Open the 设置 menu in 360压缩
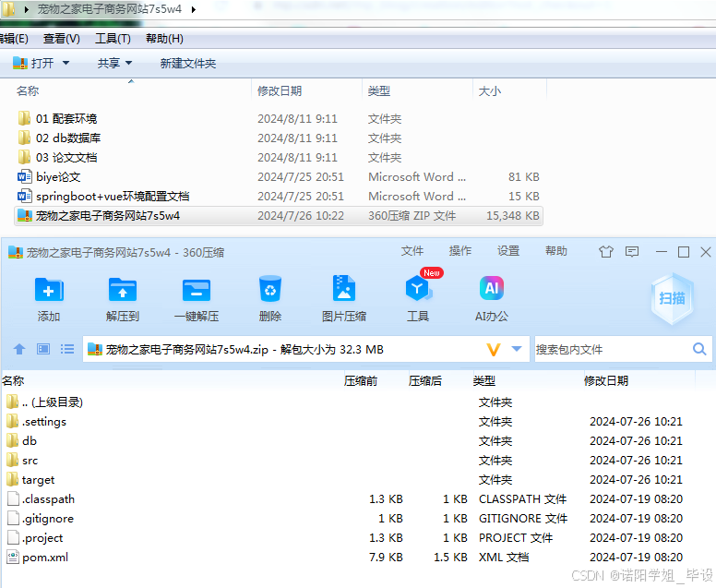716x588 pixels. click(x=508, y=251)
